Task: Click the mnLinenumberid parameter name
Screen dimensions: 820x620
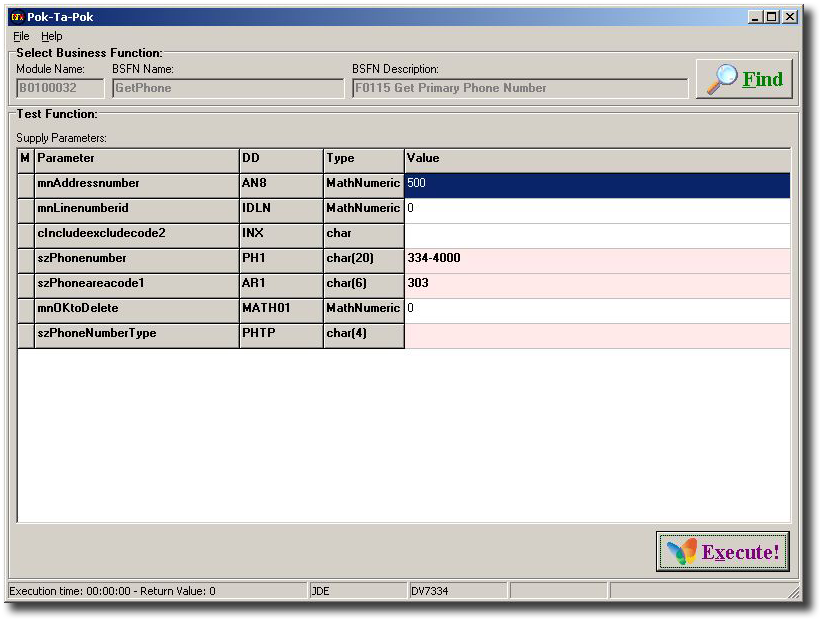Action: click(x=136, y=211)
